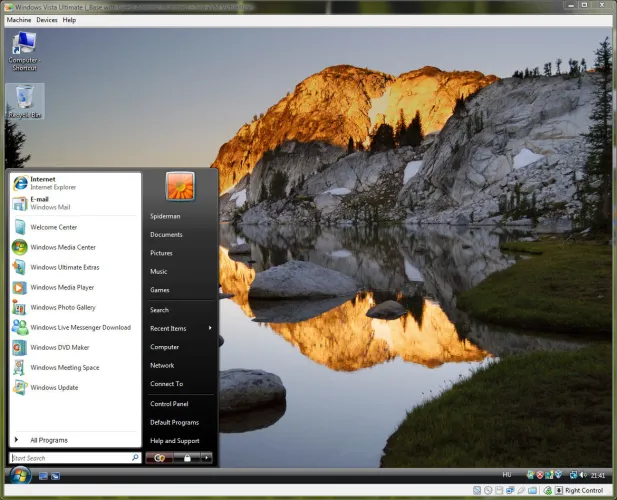Select Windows Live Messenger Download
This screenshot has width=617, height=500.
[x=75, y=328]
